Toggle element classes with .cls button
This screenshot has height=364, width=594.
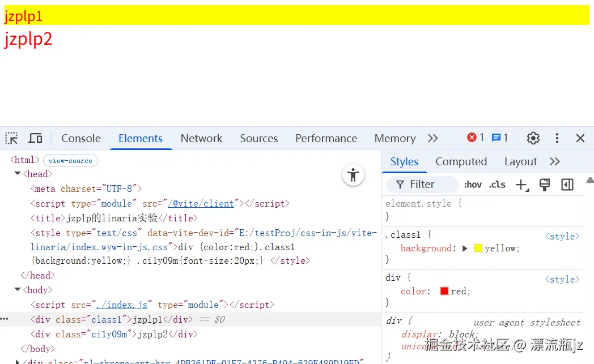click(497, 185)
